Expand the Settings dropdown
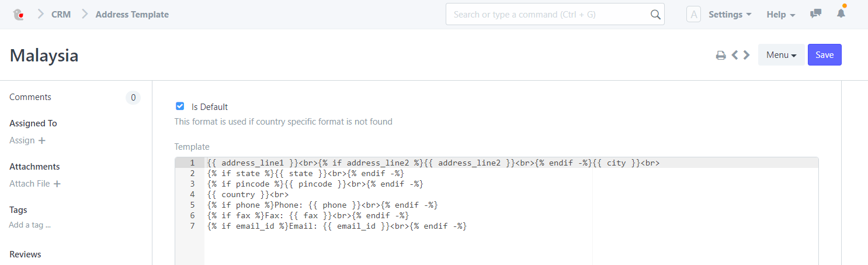The height and width of the screenshot is (265, 868). [730, 15]
